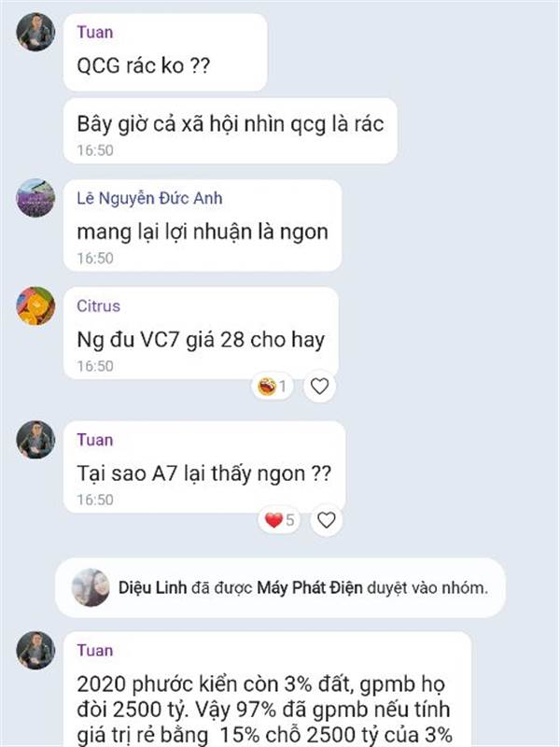Image resolution: width=560 pixels, height=747 pixels.
Task: Open the name Diệu Linh in join notice
Action: tap(152, 587)
